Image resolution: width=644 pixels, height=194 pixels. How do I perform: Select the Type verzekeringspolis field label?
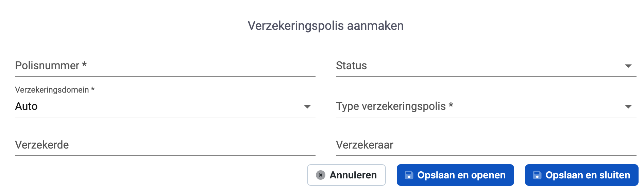(391, 106)
